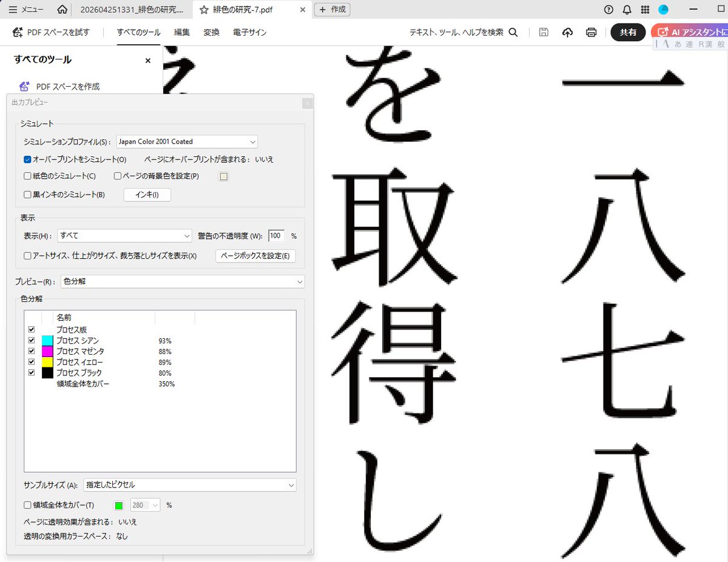Click the cloud upload icon
The image size is (728, 562).
567,32
